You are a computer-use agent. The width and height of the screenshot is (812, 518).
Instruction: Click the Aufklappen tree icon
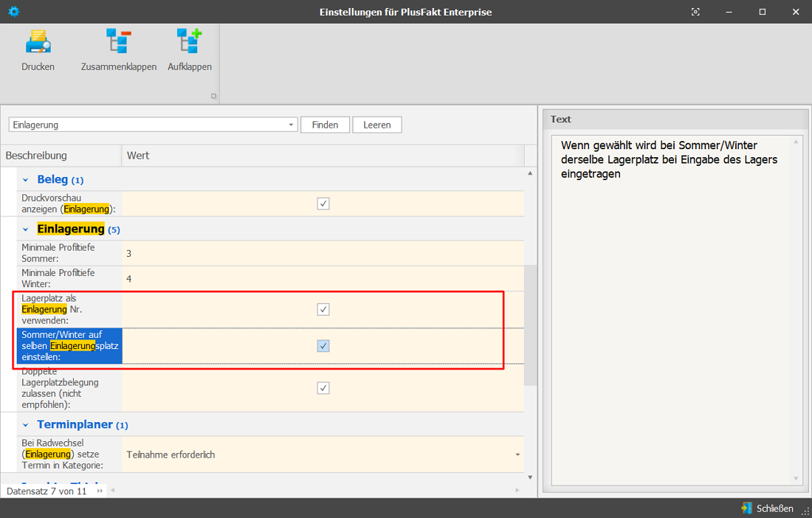coord(189,41)
